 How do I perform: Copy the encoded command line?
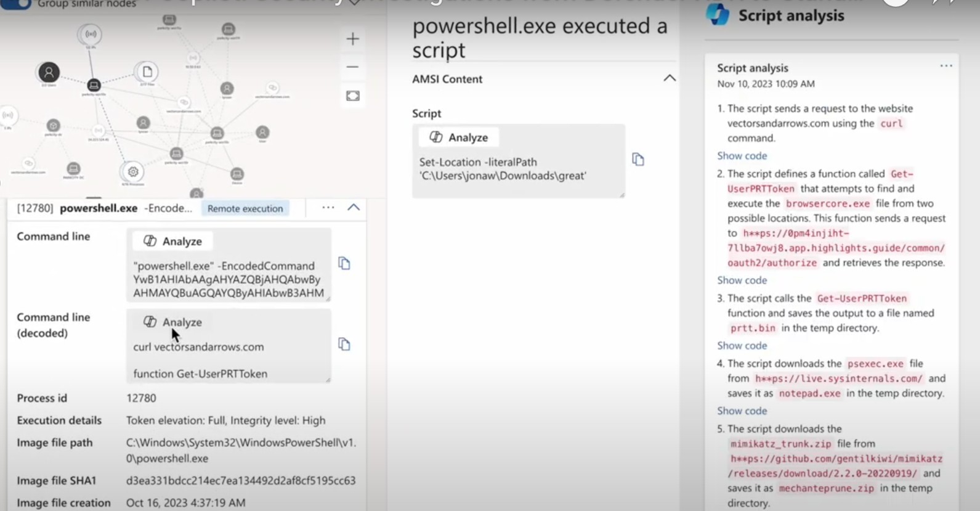pyautogui.click(x=344, y=263)
